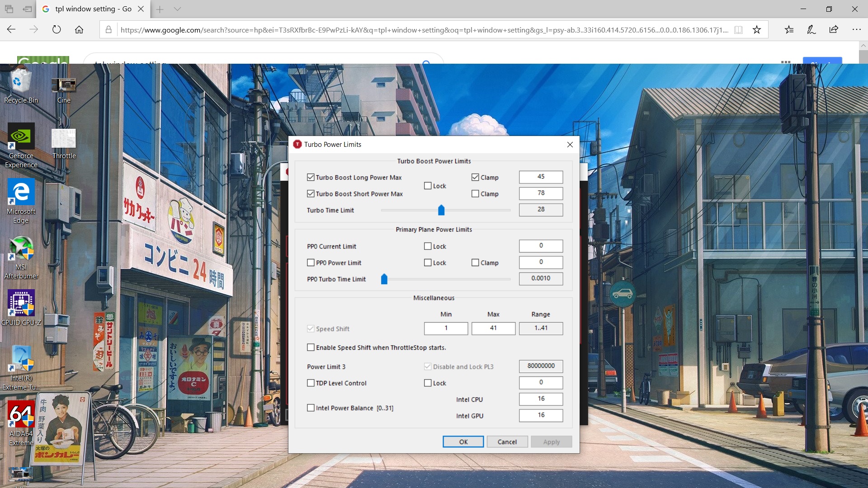Image resolution: width=868 pixels, height=488 pixels.
Task: Launch MSI Afterburner desktop icon
Action: 21,257
